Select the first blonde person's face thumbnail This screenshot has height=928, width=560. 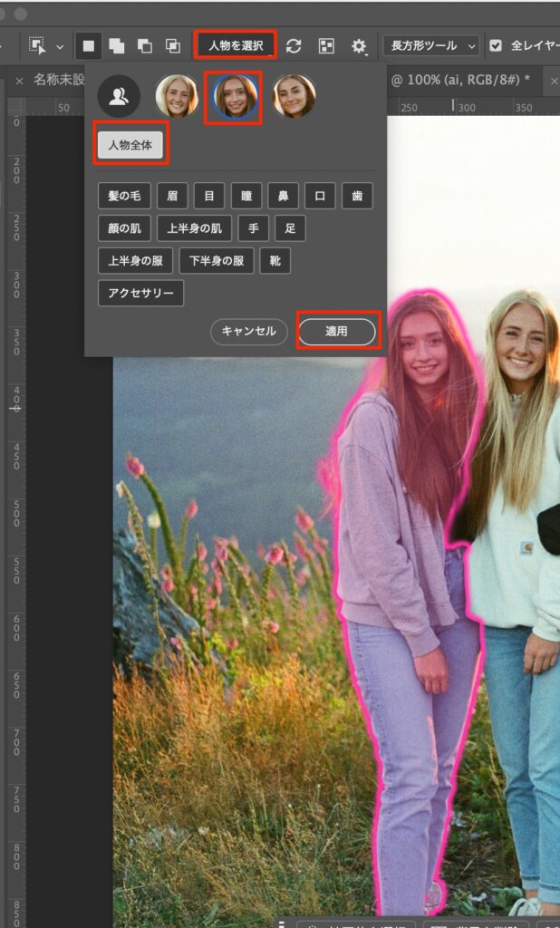coord(177,96)
